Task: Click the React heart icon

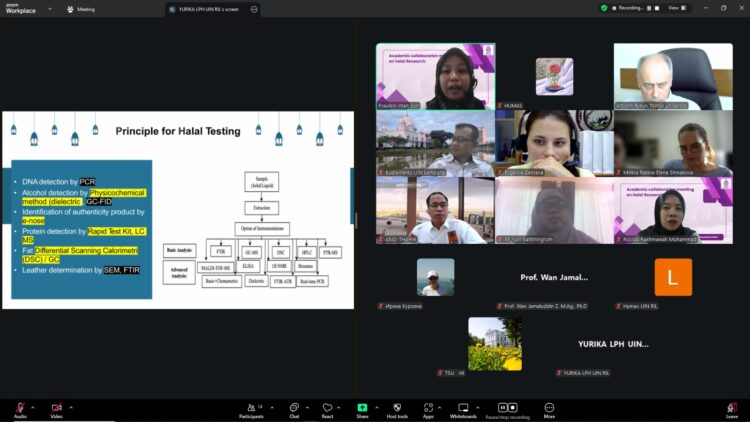Action: coord(327,408)
